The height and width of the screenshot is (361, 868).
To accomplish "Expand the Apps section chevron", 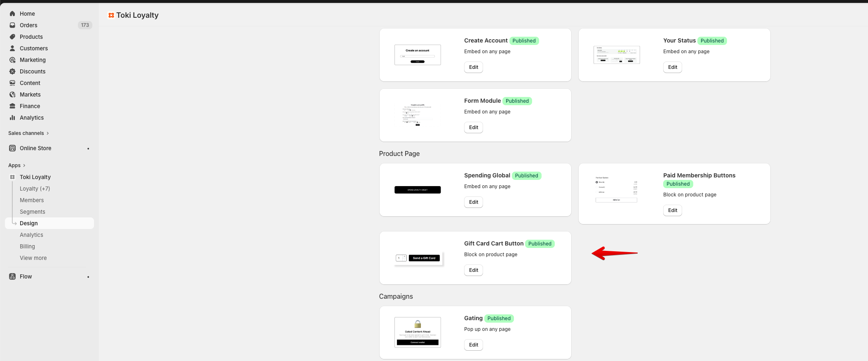I will pyautogui.click(x=24, y=165).
